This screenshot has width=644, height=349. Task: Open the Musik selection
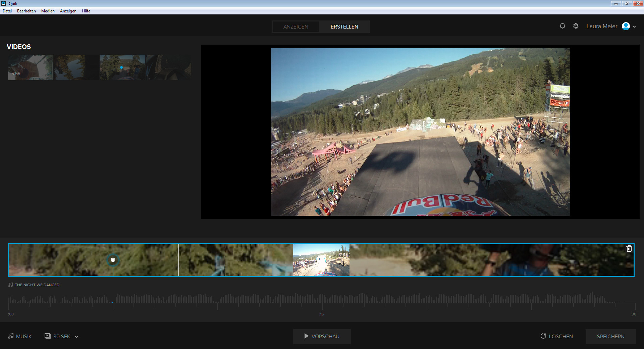[x=20, y=336]
